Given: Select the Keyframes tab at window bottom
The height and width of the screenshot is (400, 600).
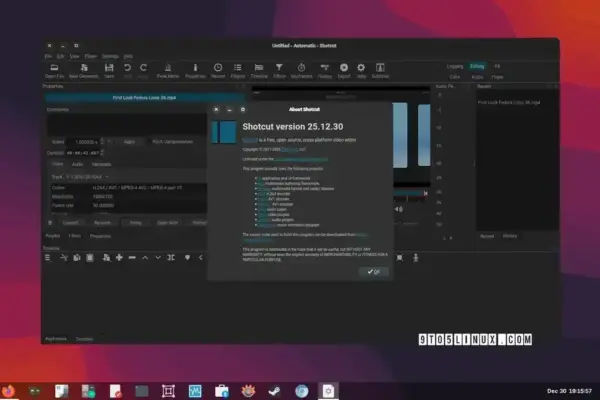Looking at the screenshot, I should pyautogui.click(x=56, y=339).
